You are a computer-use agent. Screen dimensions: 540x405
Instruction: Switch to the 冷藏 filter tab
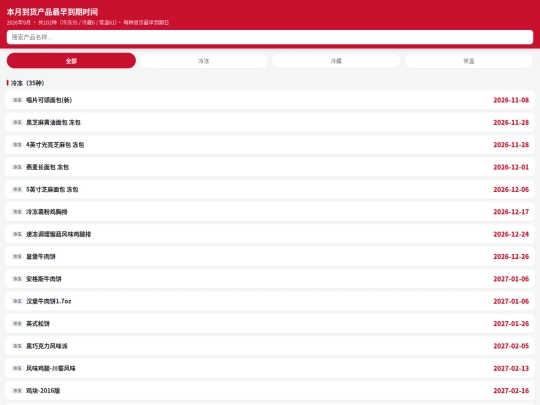click(x=336, y=61)
